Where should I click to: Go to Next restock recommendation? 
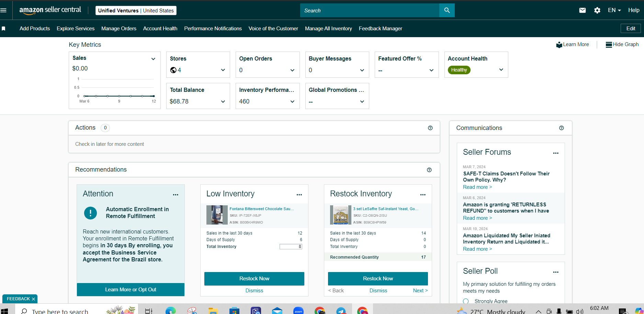point(420,291)
